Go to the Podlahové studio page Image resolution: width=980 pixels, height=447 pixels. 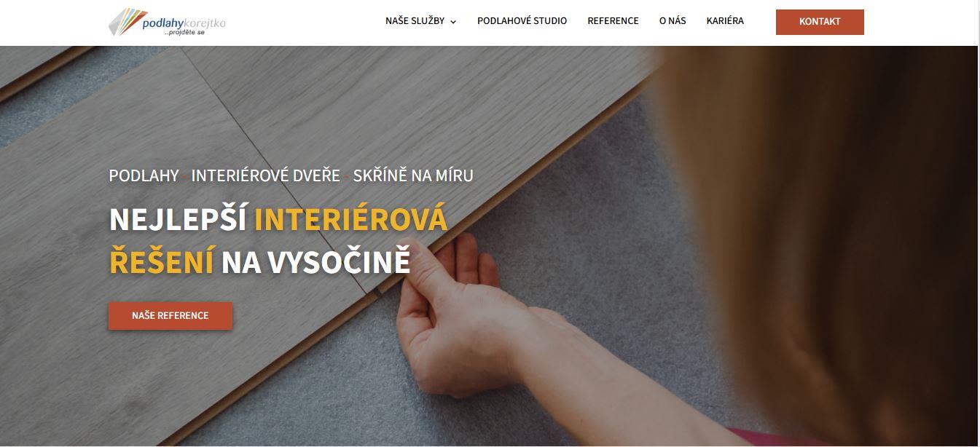click(522, 21)
